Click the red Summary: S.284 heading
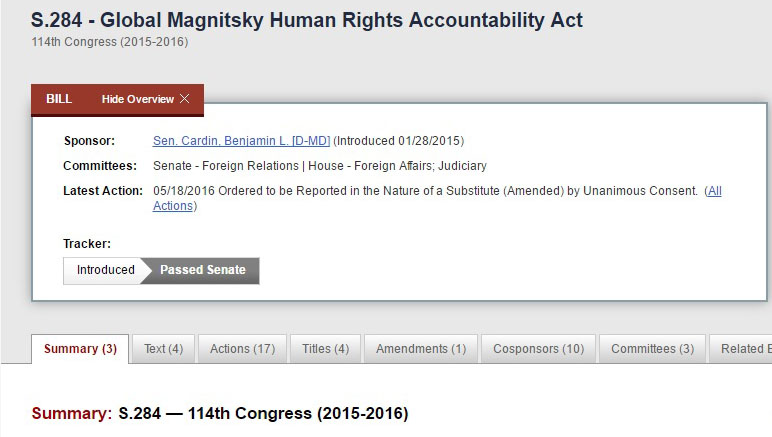This screenshot has height=437, width=772. pyautogui.click(x=220, y=413)
